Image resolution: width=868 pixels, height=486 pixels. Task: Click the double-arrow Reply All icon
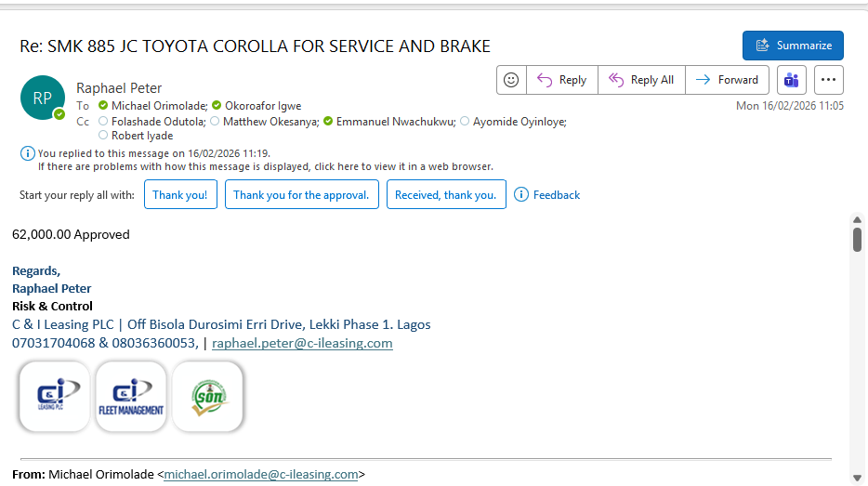(x=616, y=80)
